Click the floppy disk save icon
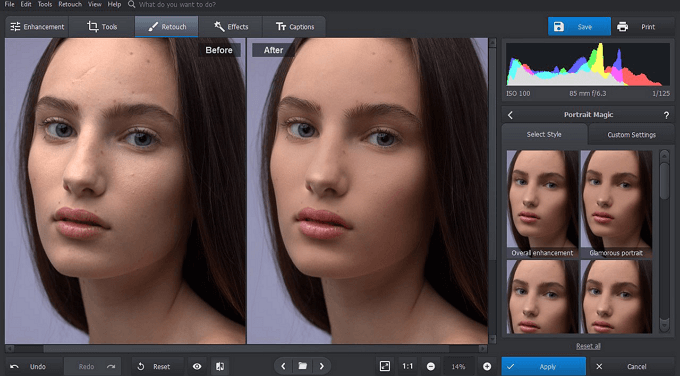Image resolution: width=680 pixels, height=376 pixels. (x=559, y=26)
